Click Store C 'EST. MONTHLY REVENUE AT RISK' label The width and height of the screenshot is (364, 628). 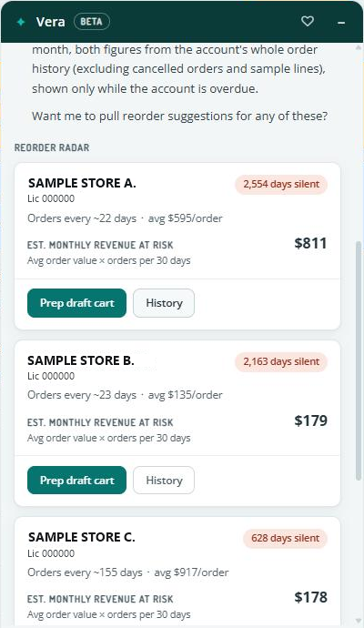(100, 599)
